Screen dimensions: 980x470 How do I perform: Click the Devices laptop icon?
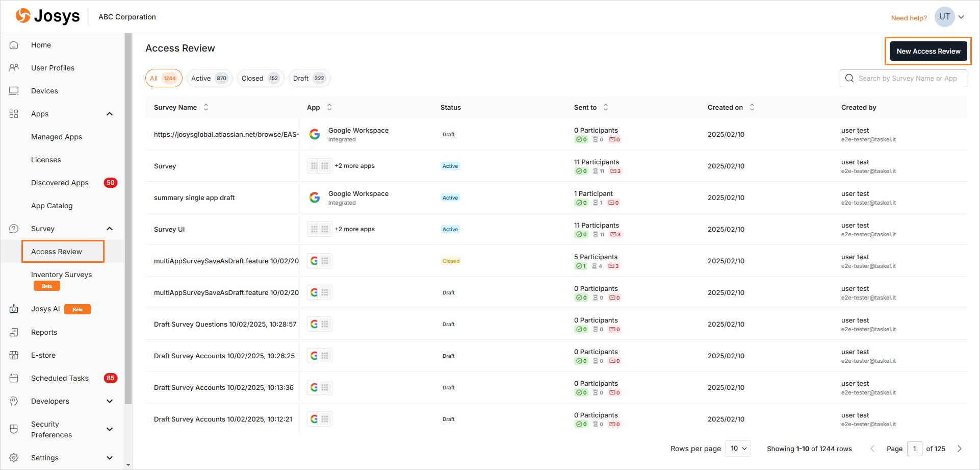pos(14,91)
